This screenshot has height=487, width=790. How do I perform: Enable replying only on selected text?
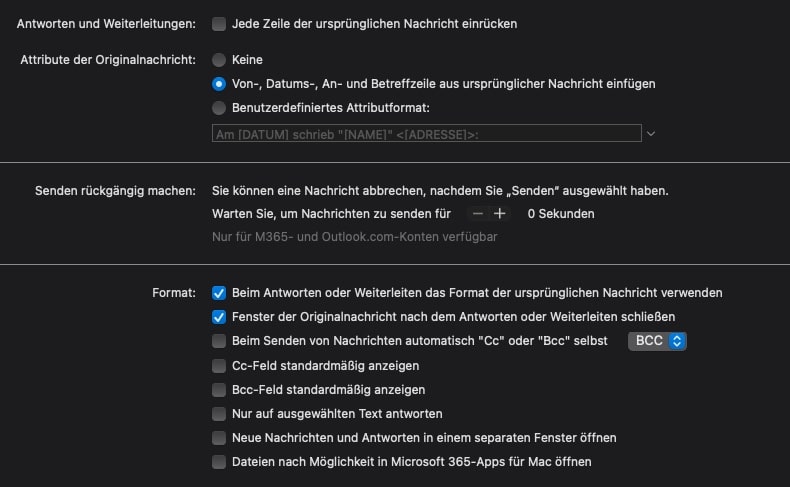coord(219,414)
